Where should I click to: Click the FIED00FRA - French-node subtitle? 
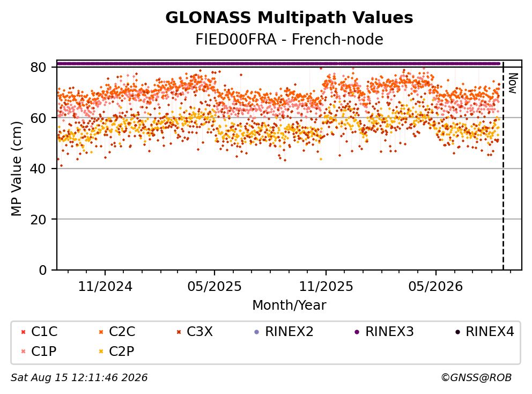pyautogui.click(x=289, y=39)
